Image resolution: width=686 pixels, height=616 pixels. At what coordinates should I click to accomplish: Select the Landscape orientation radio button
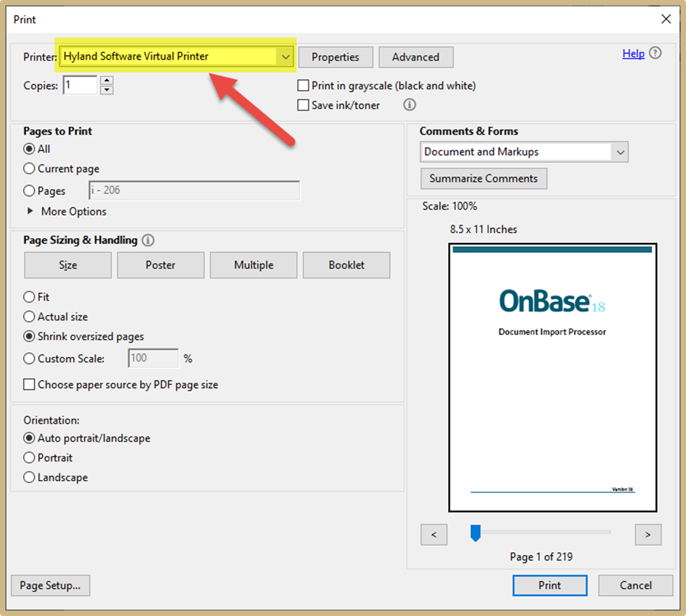tap(29, 477)
